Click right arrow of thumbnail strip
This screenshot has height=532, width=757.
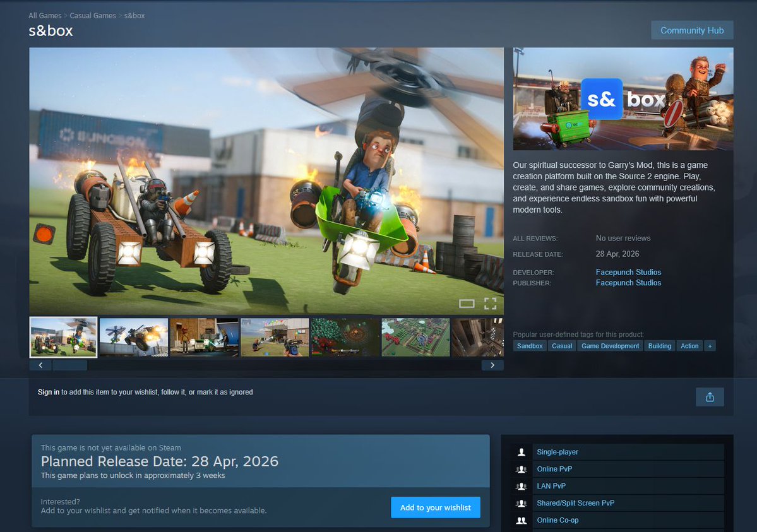(492, 365)
